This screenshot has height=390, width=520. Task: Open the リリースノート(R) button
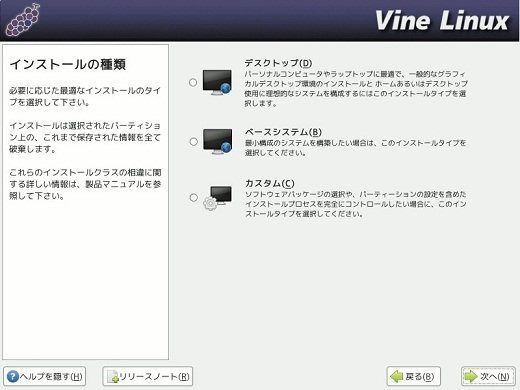pos(148,376)
